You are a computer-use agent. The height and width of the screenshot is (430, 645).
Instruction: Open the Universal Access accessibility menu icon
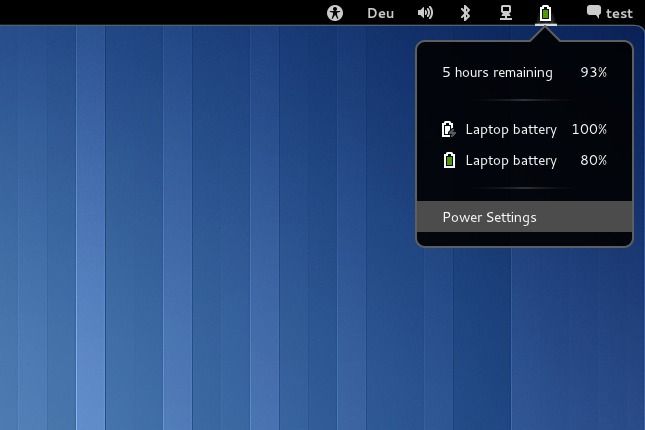tap(335, 13)
